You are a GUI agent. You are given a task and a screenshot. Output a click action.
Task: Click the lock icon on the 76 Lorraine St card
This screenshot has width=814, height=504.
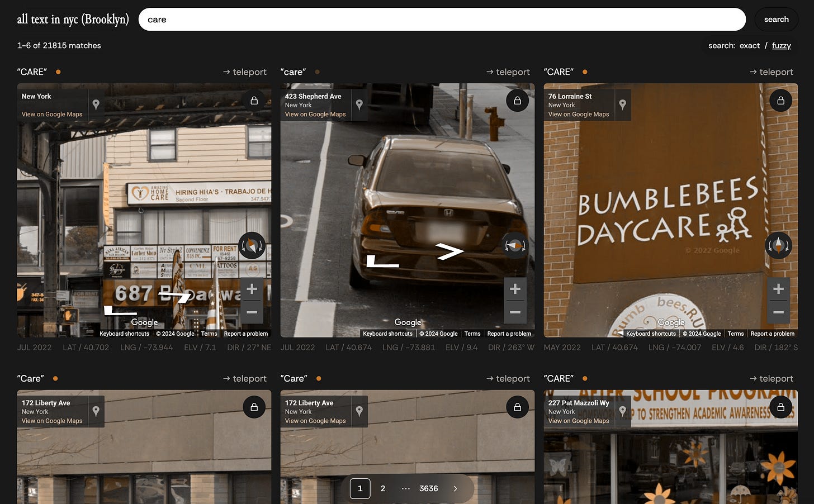coord(781,101)
